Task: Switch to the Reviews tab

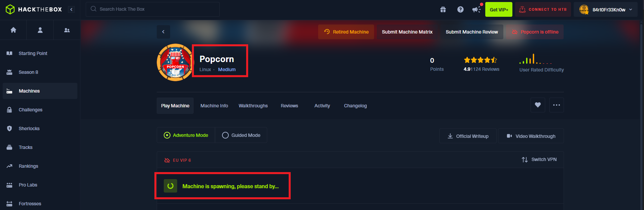Action: click(x=289, y=106)
